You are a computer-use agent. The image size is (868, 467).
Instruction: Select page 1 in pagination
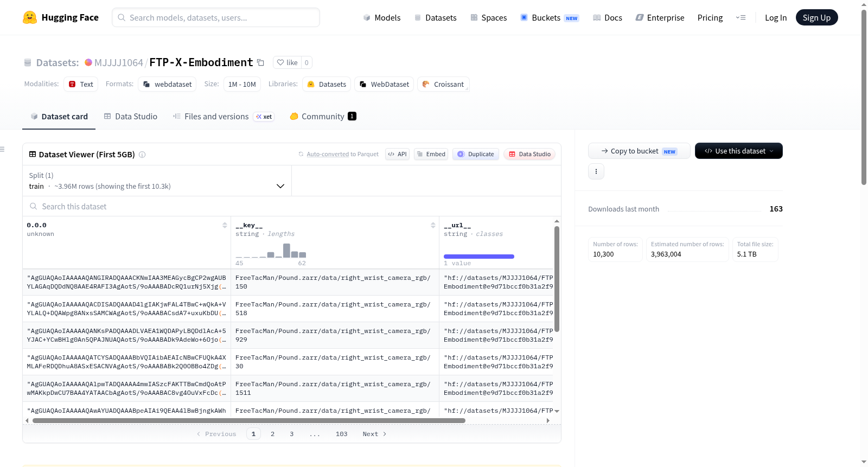coord(253,434)
